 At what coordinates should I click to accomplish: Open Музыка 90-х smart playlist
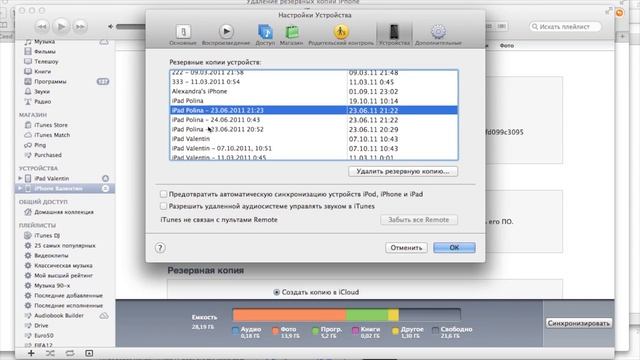pyautogui.click(x=52, y=286)
